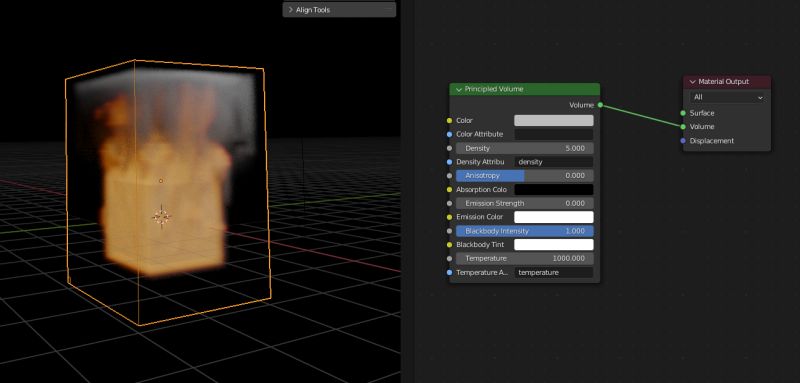Adjust the Blackbody Intensity slider

pyautogui.click(x=524, y=231)
